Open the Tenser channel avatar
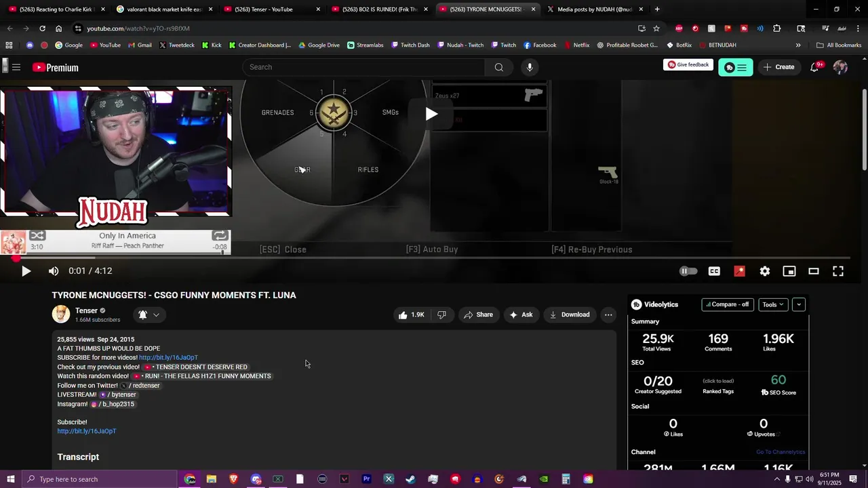Screen dimensions: 868x488 pos(61,314)
